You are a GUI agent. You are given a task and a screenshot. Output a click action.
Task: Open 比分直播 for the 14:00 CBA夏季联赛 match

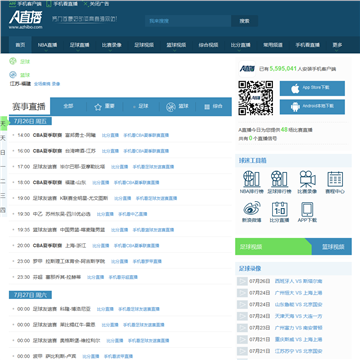110,135
